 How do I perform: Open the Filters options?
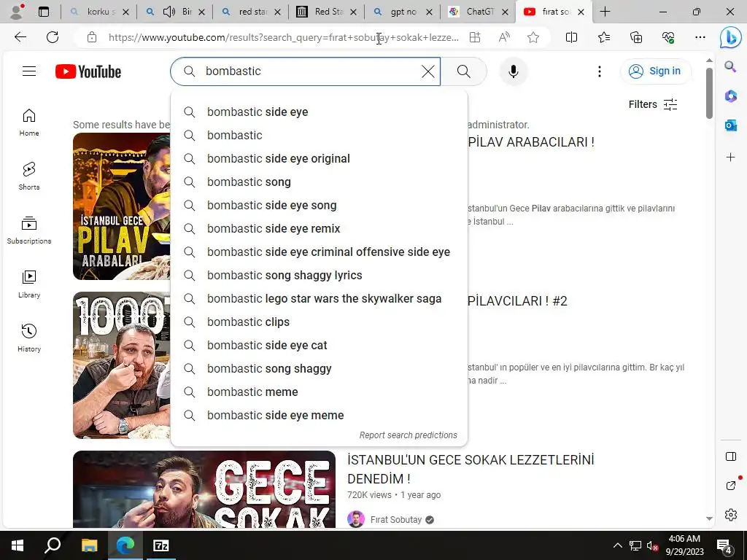653,104
